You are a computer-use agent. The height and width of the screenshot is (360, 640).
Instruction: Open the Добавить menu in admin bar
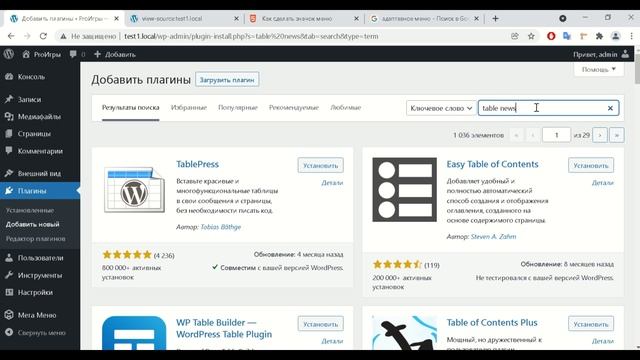115,54
